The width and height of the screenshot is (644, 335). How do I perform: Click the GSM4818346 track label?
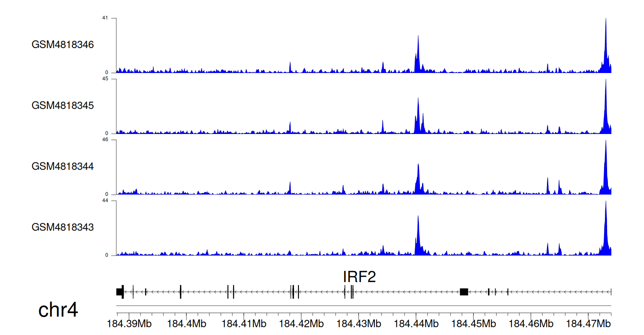63,45
